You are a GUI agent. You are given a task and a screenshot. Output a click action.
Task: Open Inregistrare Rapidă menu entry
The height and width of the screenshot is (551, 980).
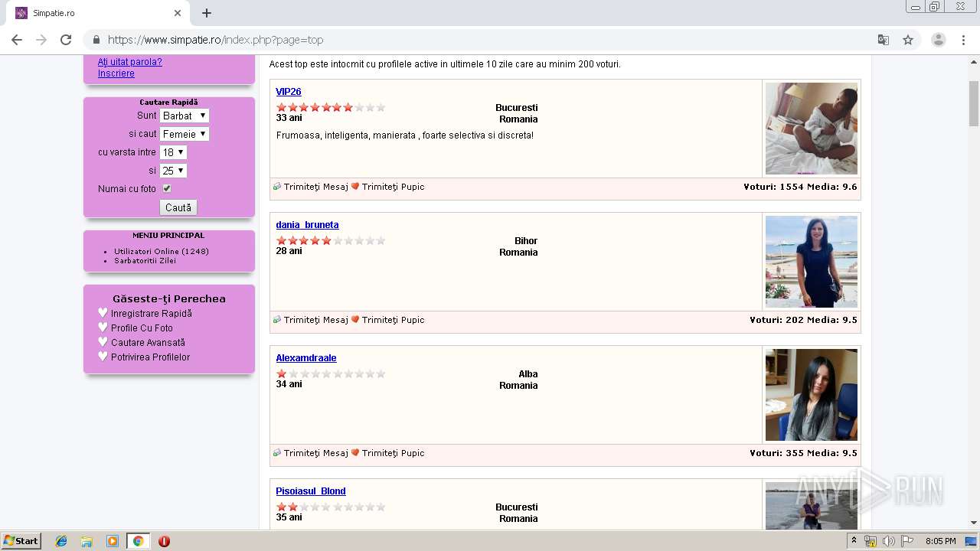(x=152, y=313)
